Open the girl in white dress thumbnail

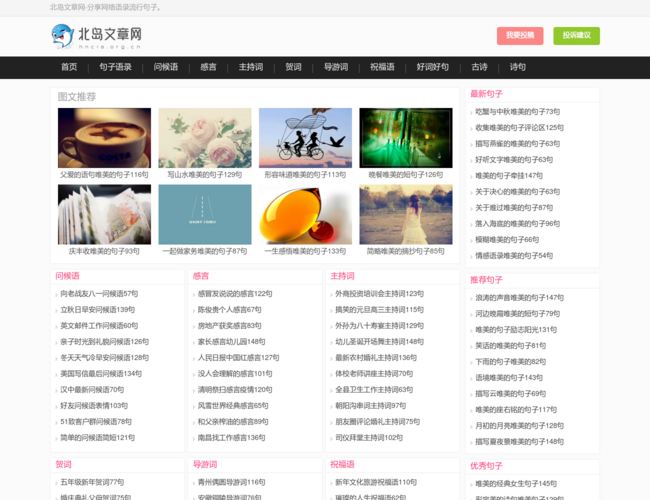pyautogui.click(x=406, y=214)
